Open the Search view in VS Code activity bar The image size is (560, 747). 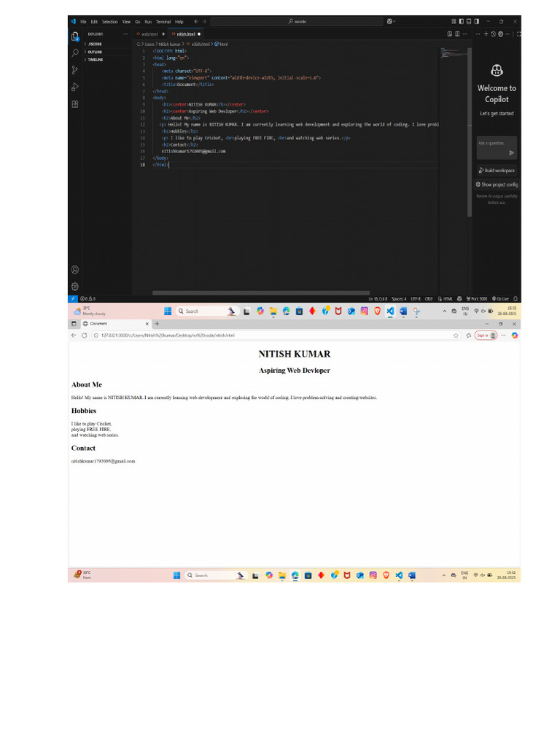[x=75, y=53]
